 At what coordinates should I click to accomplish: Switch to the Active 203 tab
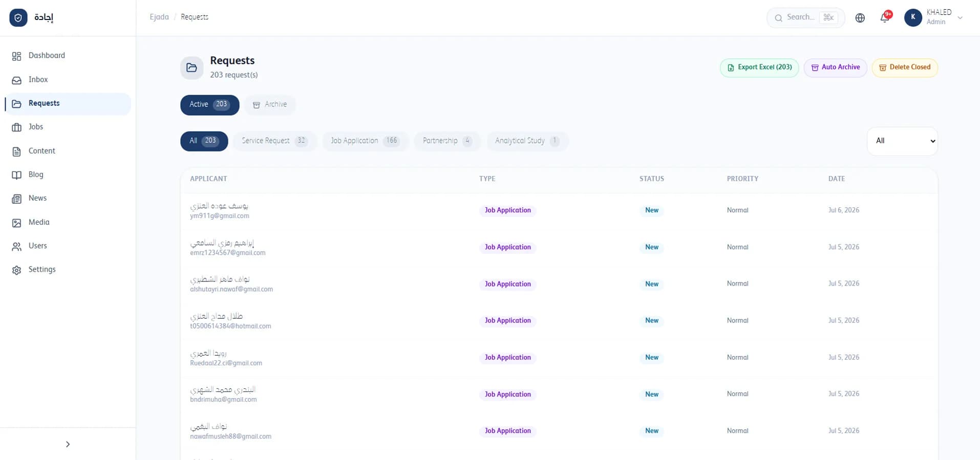pyautogui.click(x=209, y=104)
